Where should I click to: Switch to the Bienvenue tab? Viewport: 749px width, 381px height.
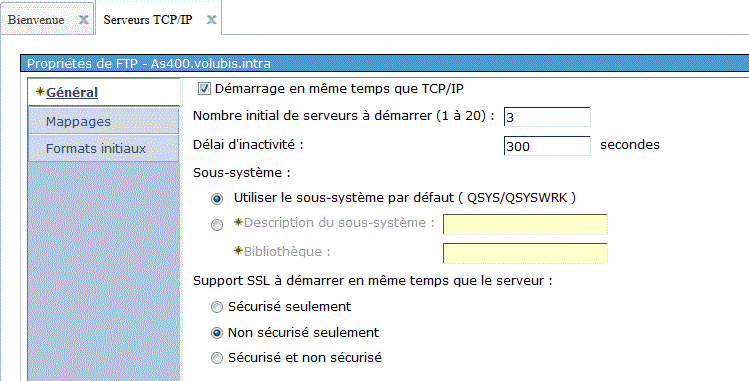[x=36, y=20]
